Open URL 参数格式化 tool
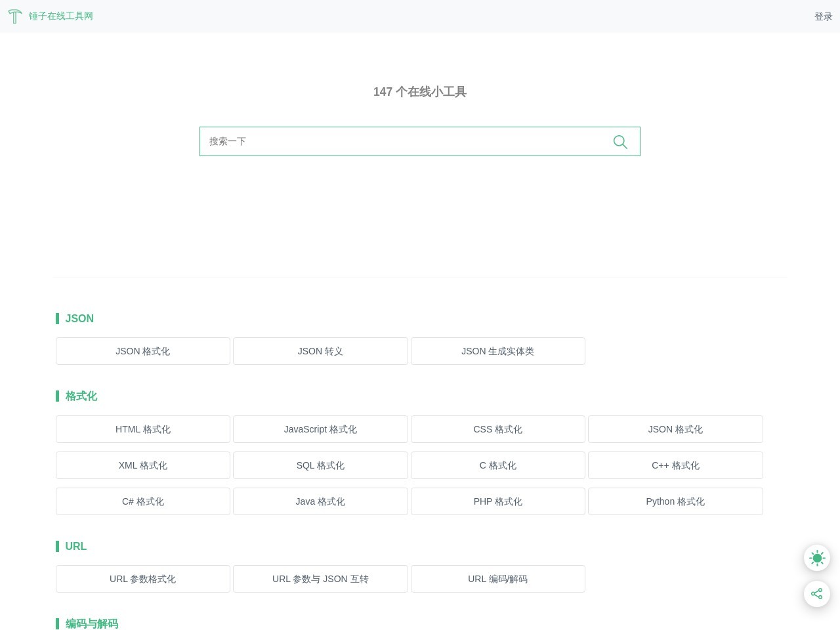The image size is (840, 630). tap(143, 579)
